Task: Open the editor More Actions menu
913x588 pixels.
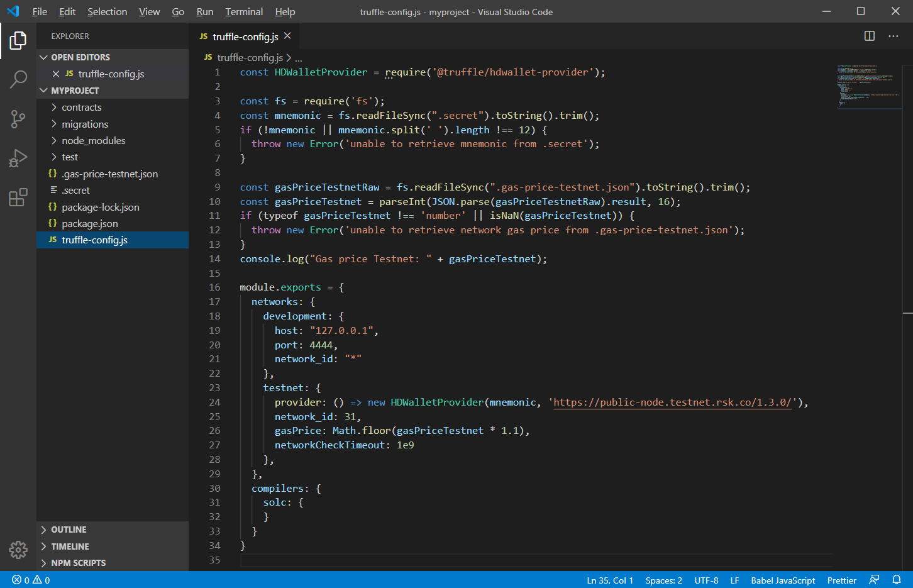Action: pyautogui.click(x=893, y=36)
